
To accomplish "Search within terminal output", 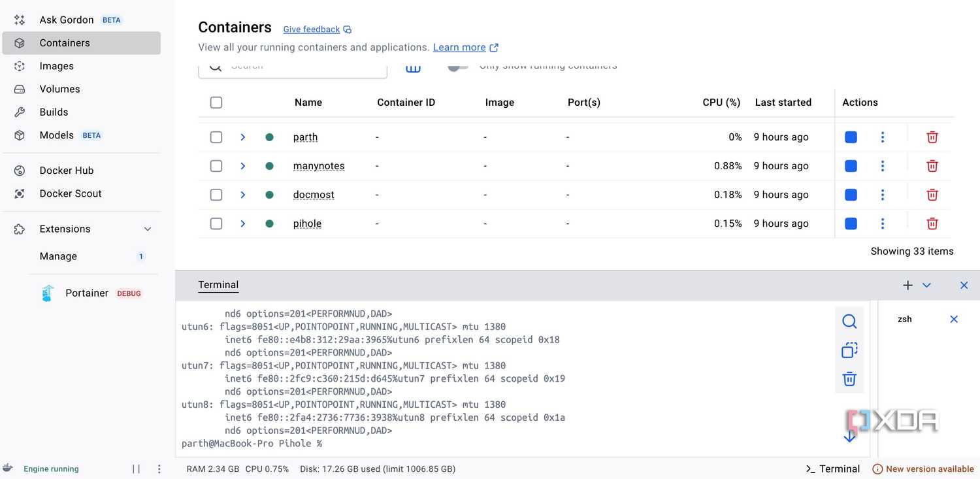I will click(x=849, y=322).
